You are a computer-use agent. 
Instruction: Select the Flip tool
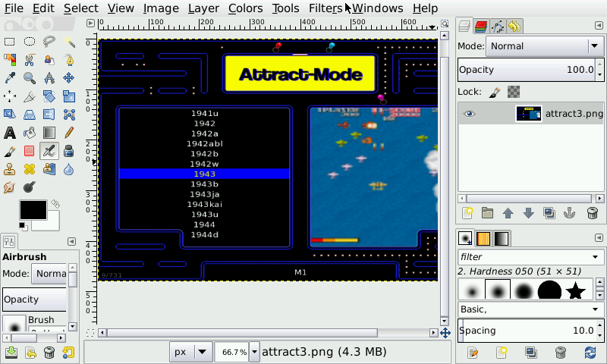pos(49,115)
